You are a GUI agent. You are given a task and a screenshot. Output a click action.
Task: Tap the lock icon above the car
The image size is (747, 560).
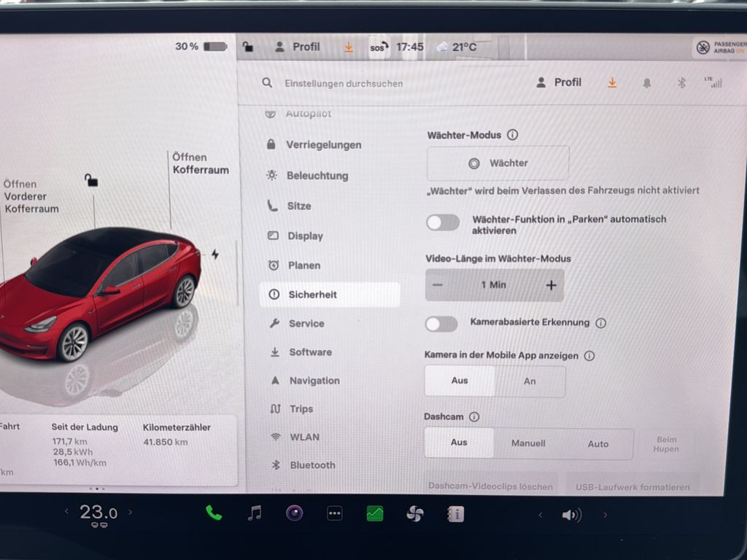click(91, 180)
